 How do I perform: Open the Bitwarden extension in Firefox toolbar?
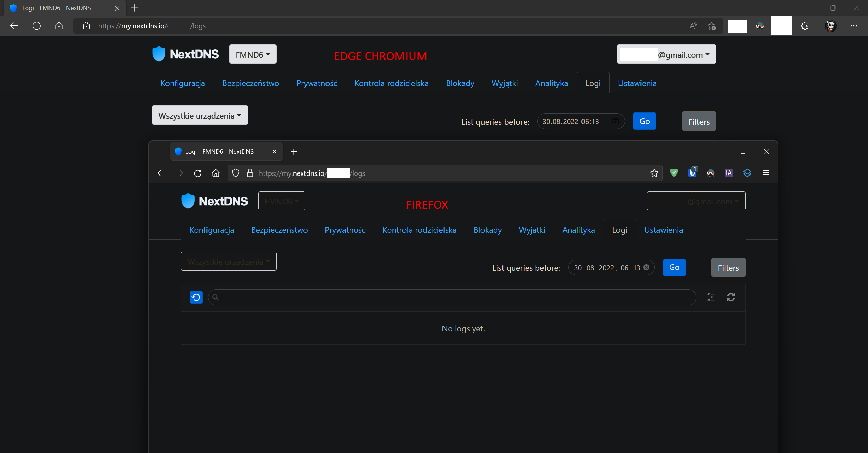click(x=693, y=173)
